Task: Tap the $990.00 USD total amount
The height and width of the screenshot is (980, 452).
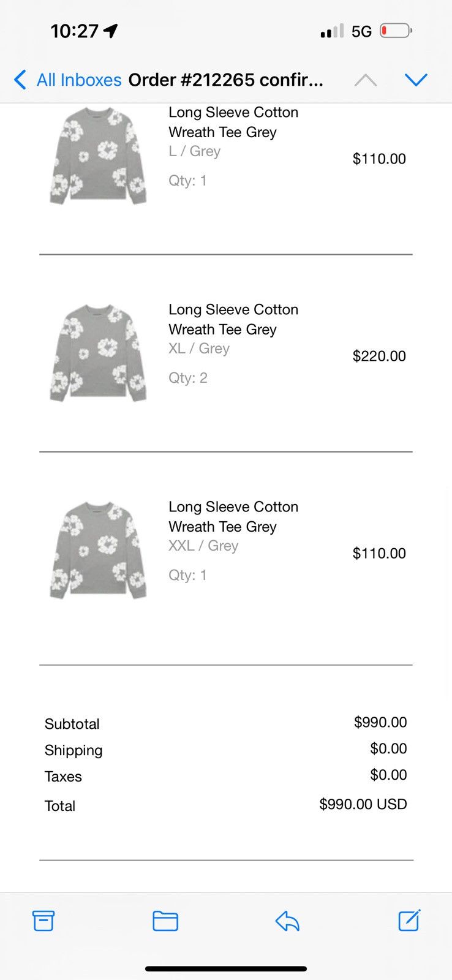Action: 363,804
